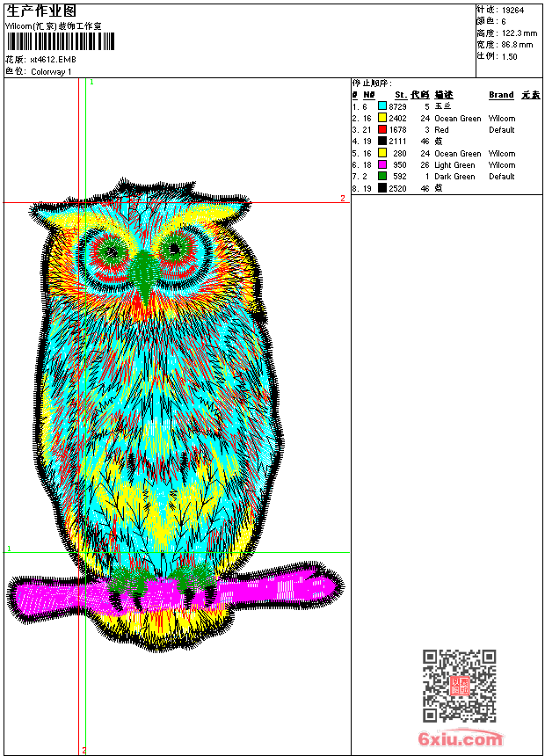Select the black swatch in stop 8

[382, 188]
